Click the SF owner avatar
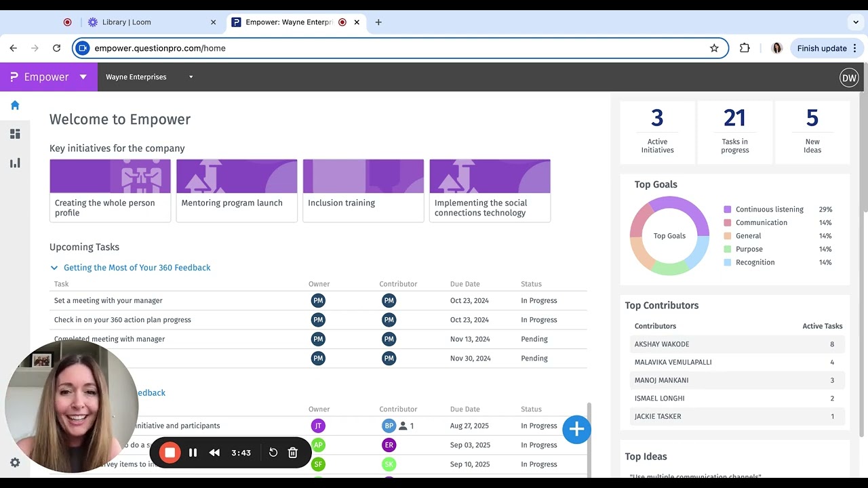This screenshot has height=488, width=868. tap(318, 464)
